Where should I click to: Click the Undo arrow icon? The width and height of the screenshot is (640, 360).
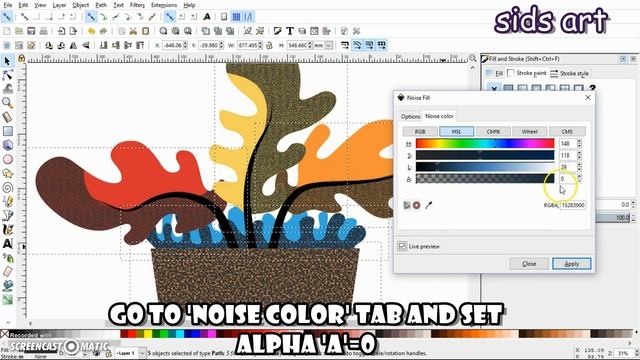(x=91, y=31)
